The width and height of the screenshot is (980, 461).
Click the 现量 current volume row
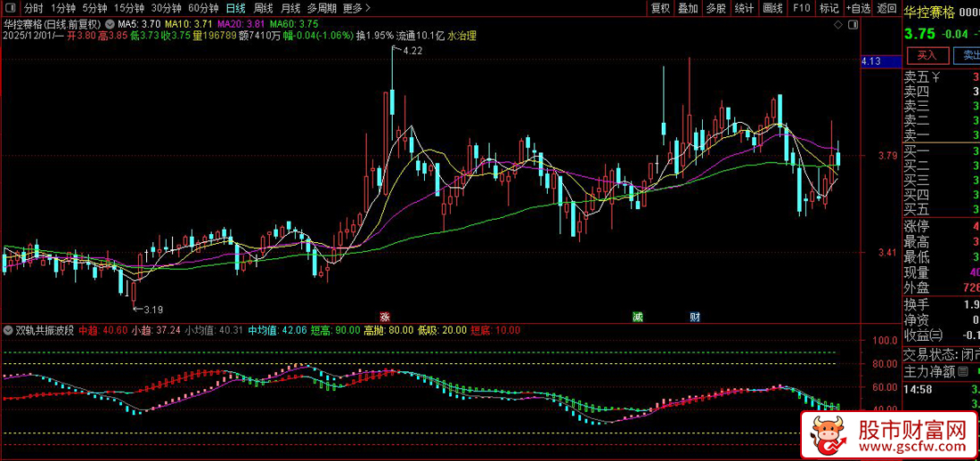[x=942, y=273]
